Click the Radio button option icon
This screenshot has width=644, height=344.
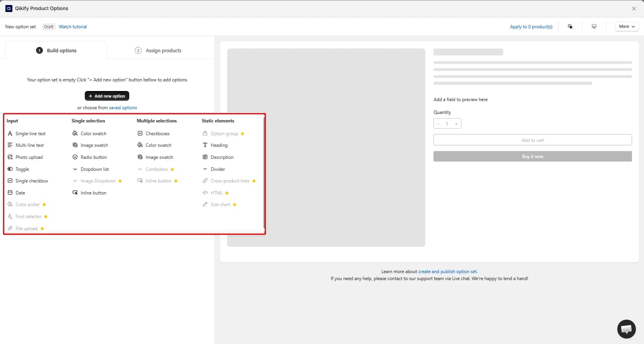pyautogui.click(x=75, y=157)
